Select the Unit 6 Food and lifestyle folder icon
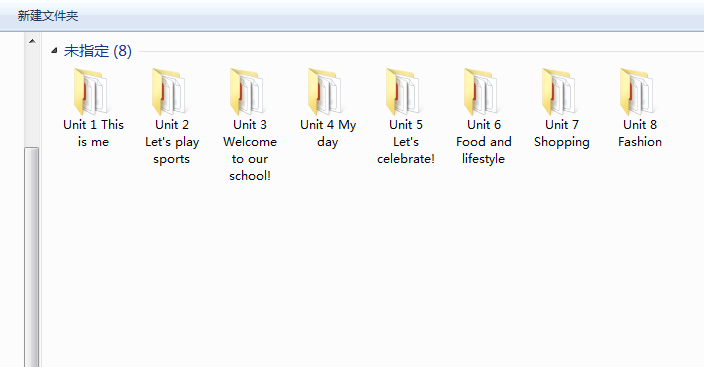This screenshot has width=704, height=367. (482, 92)
